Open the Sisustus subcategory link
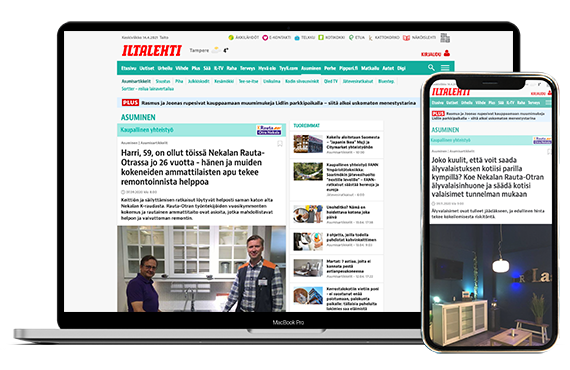This screenshot has width=570, height=370. pyautogui.click(x=163, y=81)
